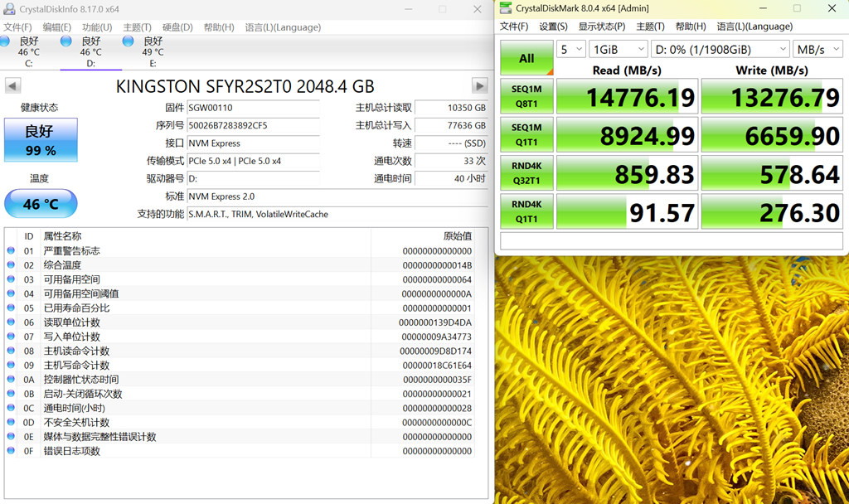This screenshot has height=504, width=849.
Task: Go to next disk with right arrow
Action: tap(479, 85)
